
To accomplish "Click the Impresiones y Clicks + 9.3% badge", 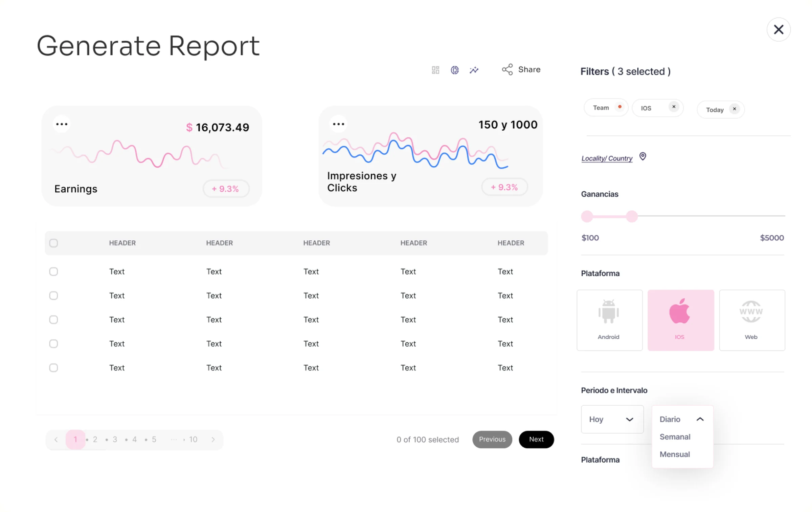I will tap(504, 187).
